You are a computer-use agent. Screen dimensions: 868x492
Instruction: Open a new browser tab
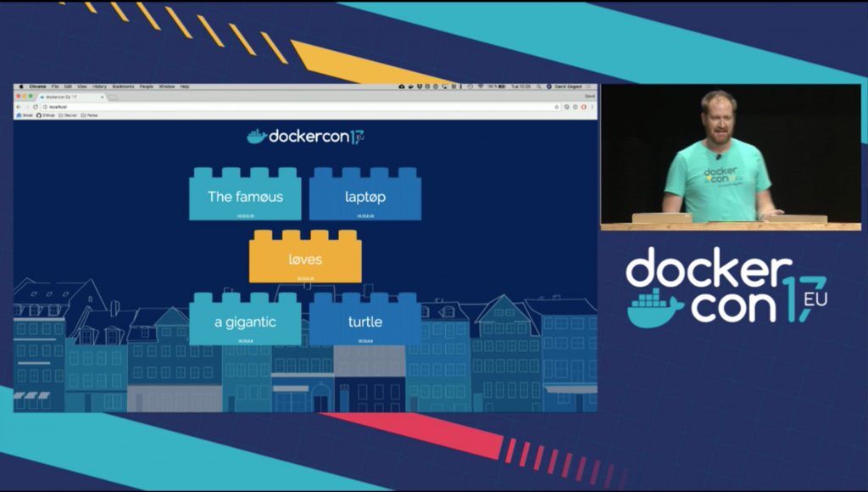pos(113,98)
